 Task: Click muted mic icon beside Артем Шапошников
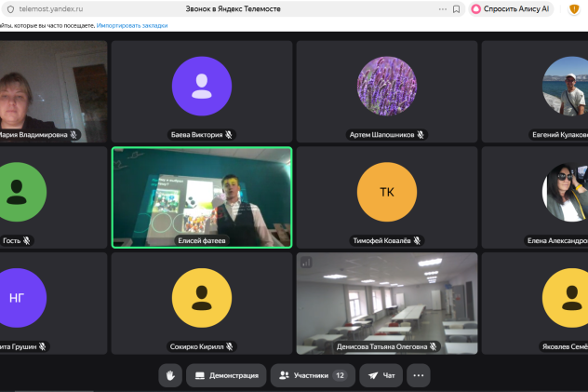[x=421, y=135]
